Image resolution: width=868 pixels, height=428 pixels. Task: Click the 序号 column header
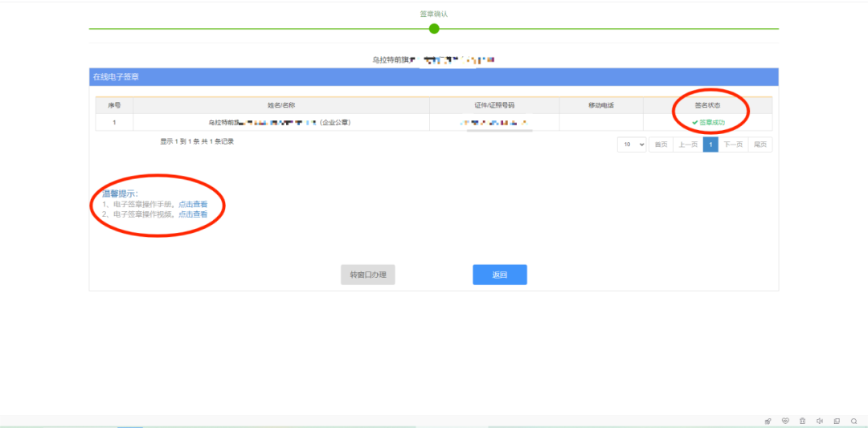114,105
